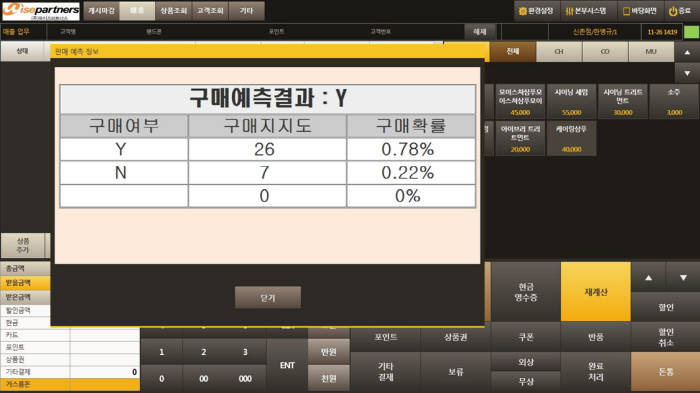The height and width of the screenshot is (393, 700).
Task: Click the 상품권 payment button
Action: tap(455, 337)
